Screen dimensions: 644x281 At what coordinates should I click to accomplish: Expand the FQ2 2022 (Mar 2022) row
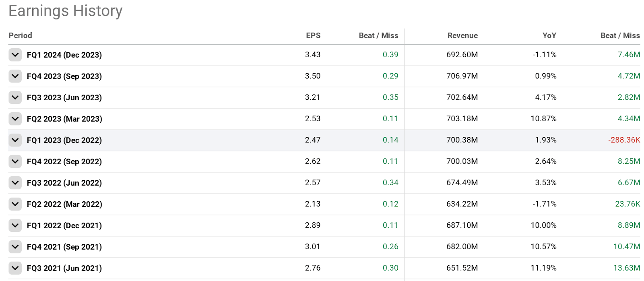[15, 204]
